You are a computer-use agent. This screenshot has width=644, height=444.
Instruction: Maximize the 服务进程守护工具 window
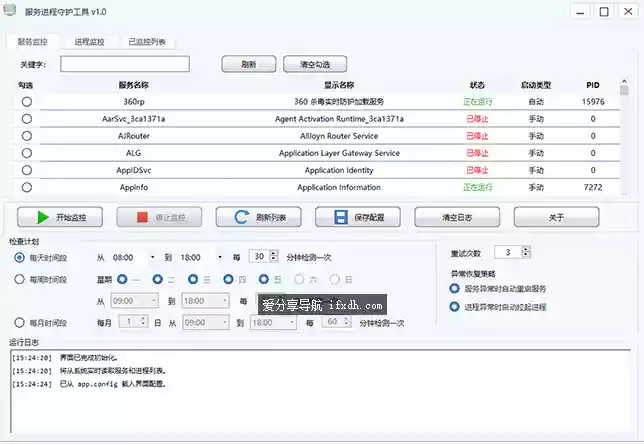pyautogui.click(x=604, y=12)
